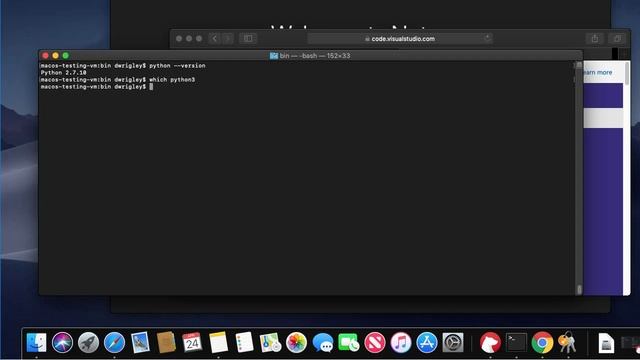Open iTunes music note icon in Dock
The image size is (640, 360).
(401, 342)
